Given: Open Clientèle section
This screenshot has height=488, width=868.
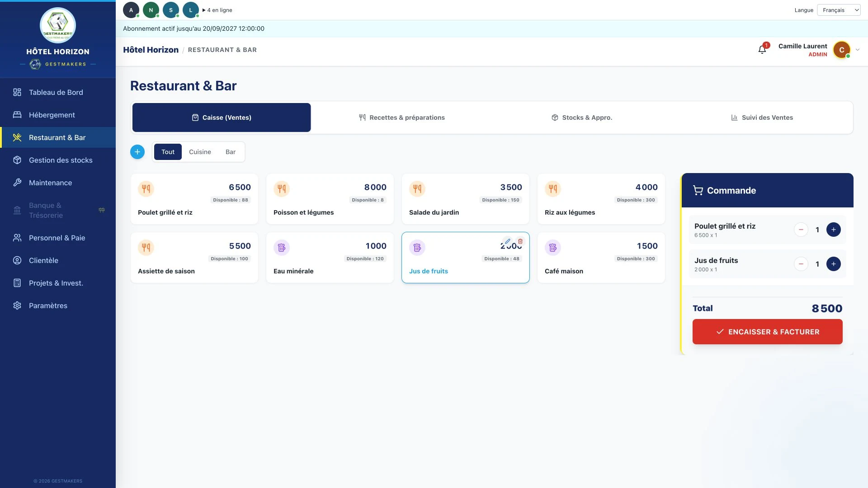Looking at the screenshot, I should (58, 260).
